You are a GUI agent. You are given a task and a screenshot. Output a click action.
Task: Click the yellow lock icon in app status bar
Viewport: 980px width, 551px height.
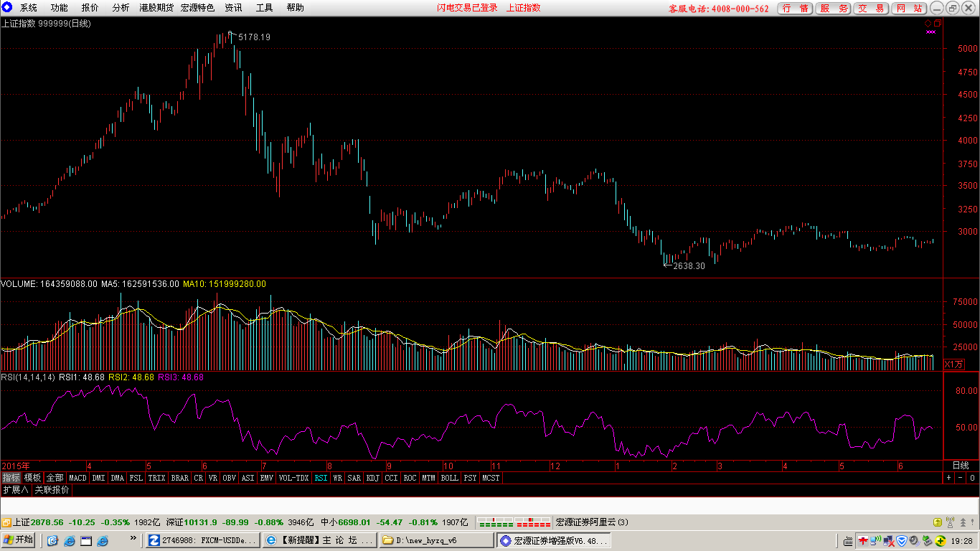pos(937,522)
